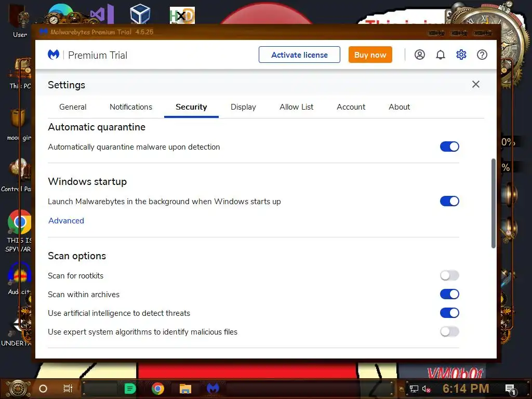
Task: Open the moon girl desktop folder
Action: point(19,124)
